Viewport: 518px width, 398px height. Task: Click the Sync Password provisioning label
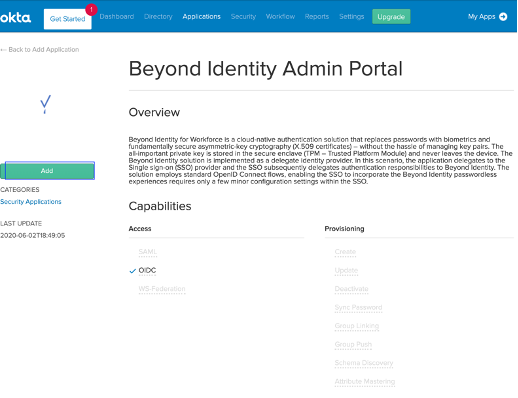[358, 307]
